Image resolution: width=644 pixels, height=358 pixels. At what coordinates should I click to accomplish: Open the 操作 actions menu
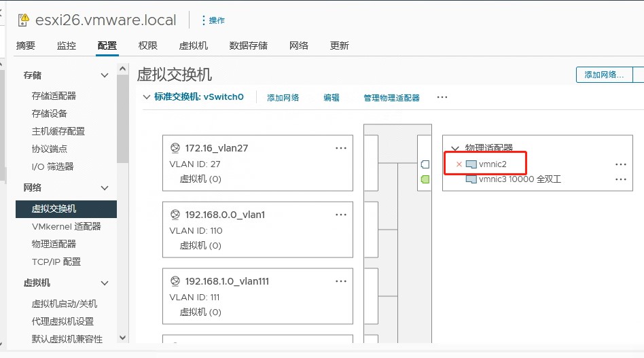tap(213, 20)
